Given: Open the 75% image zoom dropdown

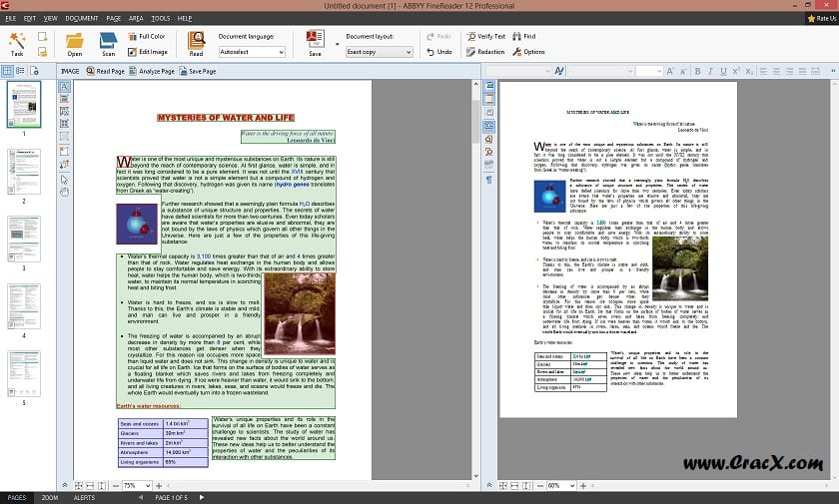Looking at the screenshot, I should 147,485.
